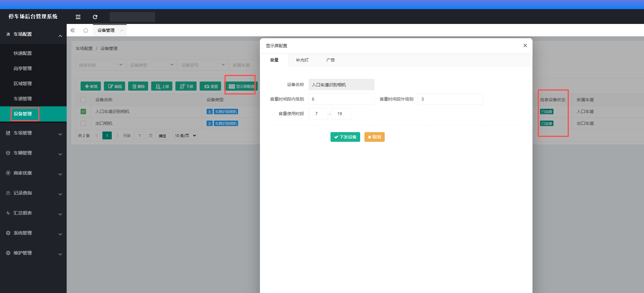Click the home icon tab
The width and height of the screenshot is (644, 293).
tap(86, 30)
